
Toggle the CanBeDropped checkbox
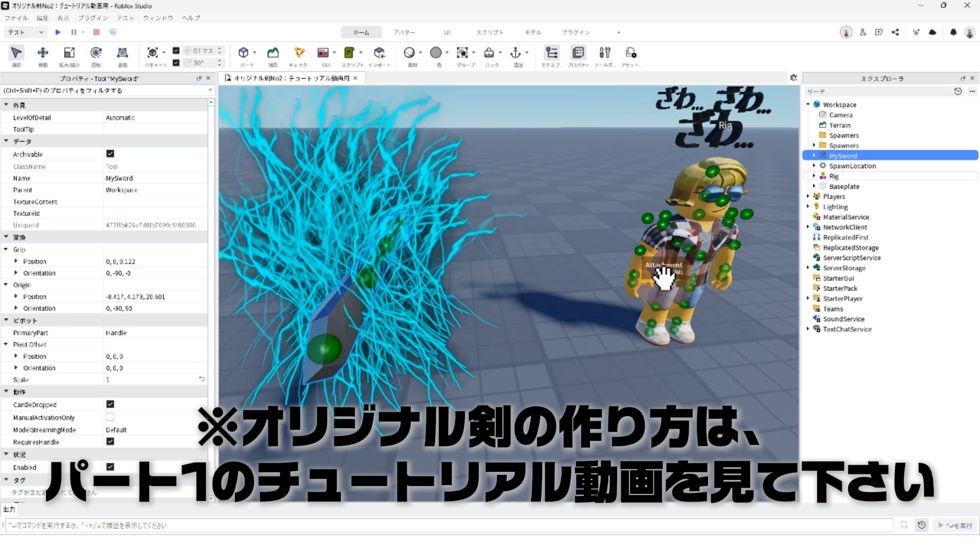[110, 404]
